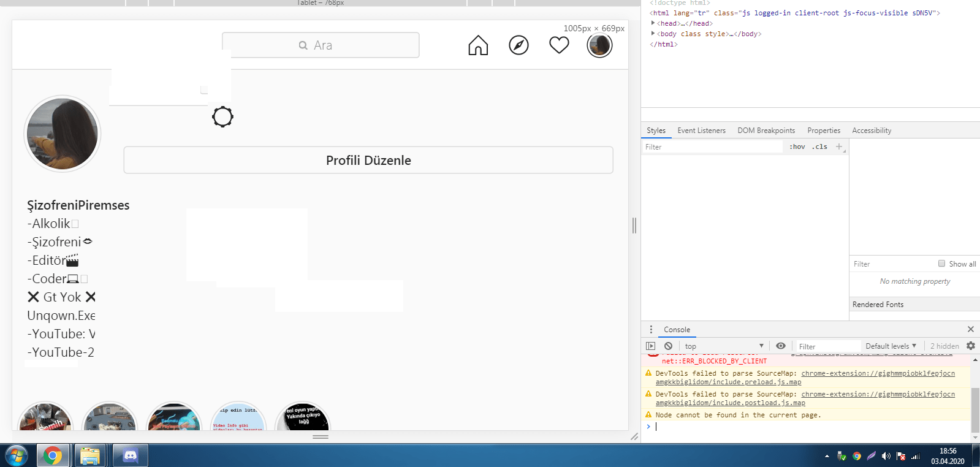
Task: Click the console Filter field
Action: [828, 346]
